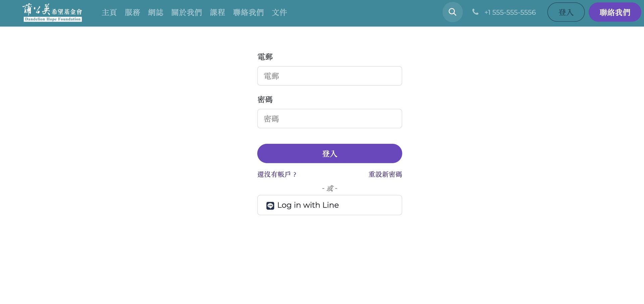
Task: Click the +1 555-555-5556 phone number
Action: 509,12
